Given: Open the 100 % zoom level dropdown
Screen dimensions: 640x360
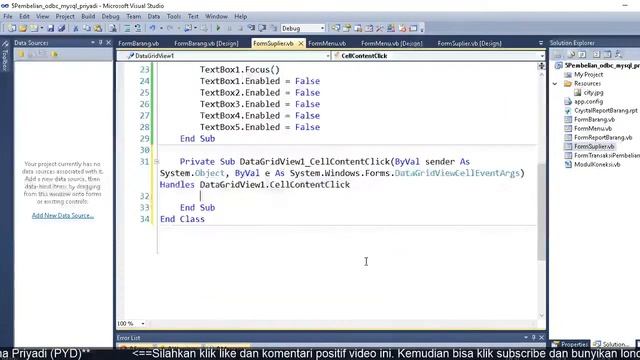Looking at the screenshot, I should pos(143,324).
